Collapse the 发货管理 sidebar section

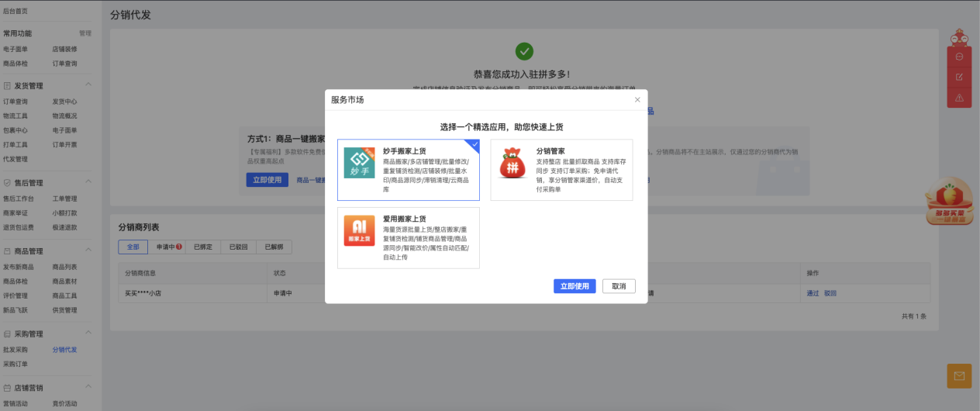(88, 85)
